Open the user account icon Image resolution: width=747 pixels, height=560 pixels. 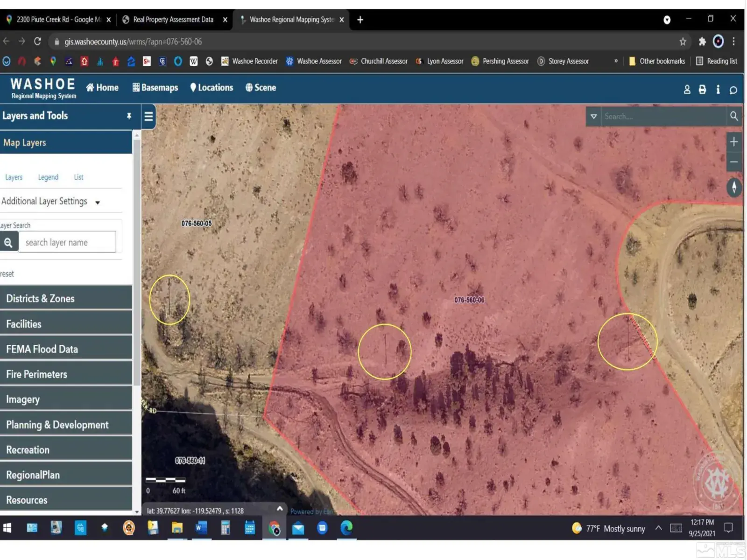coord(687,89)
